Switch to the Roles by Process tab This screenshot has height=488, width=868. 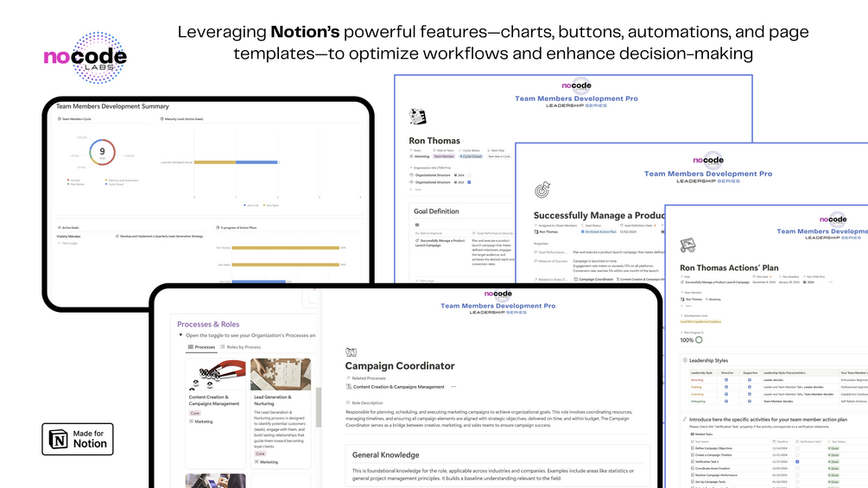pyautogui.click(x=240, y=347)
